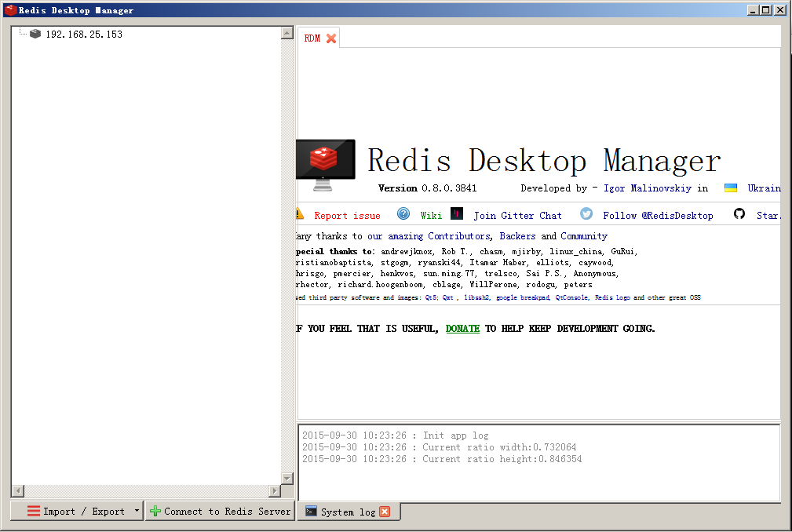Image resolution: width=792 pixels, height=532 pixels.
Task: Click the blue question mark Wiki icon
Action: [x=403, y=213]
